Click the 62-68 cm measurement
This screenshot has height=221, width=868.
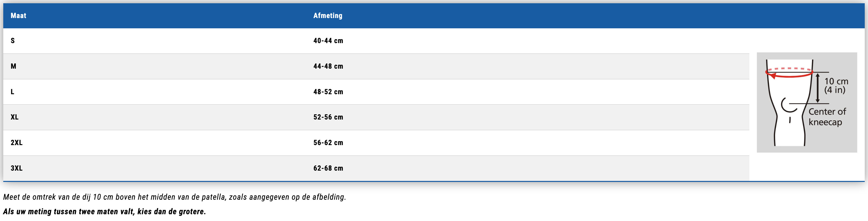328,168
